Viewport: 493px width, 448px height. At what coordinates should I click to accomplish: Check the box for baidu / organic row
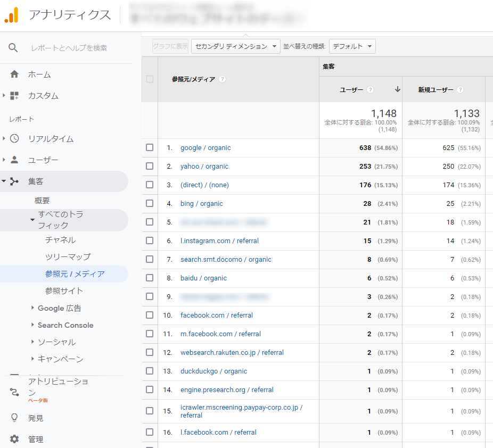[x=150, y=278]
